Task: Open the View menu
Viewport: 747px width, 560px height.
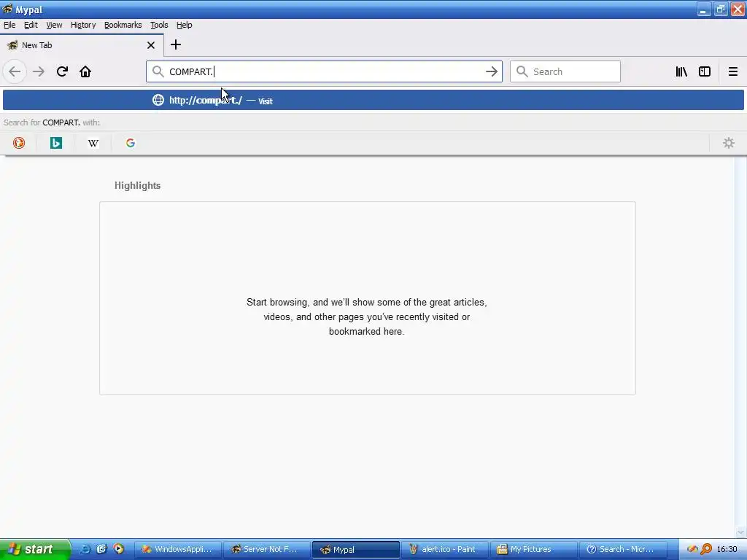Action: point(54,25)
